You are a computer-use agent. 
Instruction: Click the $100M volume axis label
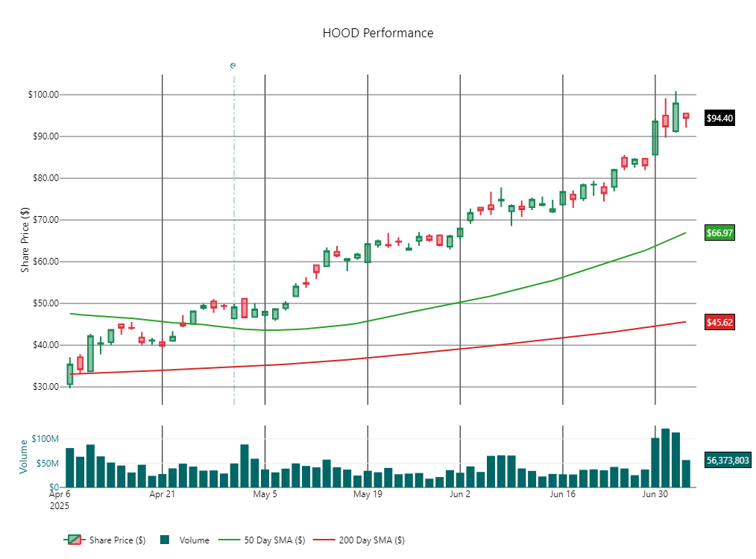(45, 439)
